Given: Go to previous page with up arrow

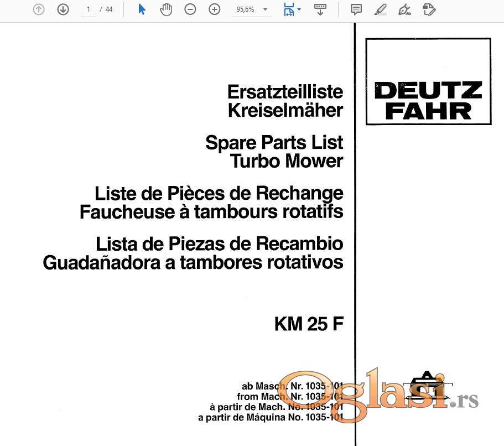Looking at the screenshot, I should point(39,9).
